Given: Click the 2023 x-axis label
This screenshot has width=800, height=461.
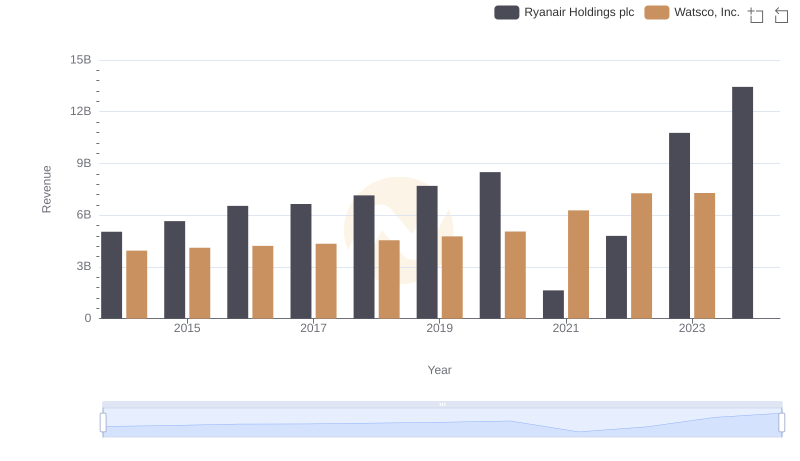Looking at the screenshot, I should pos(692,328).
